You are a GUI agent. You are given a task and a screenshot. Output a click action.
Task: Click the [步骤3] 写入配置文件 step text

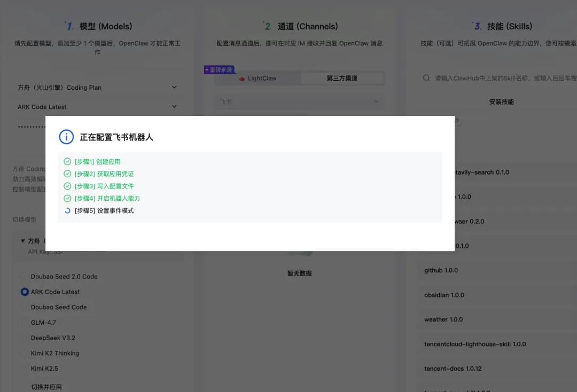[x=104, y=186]
